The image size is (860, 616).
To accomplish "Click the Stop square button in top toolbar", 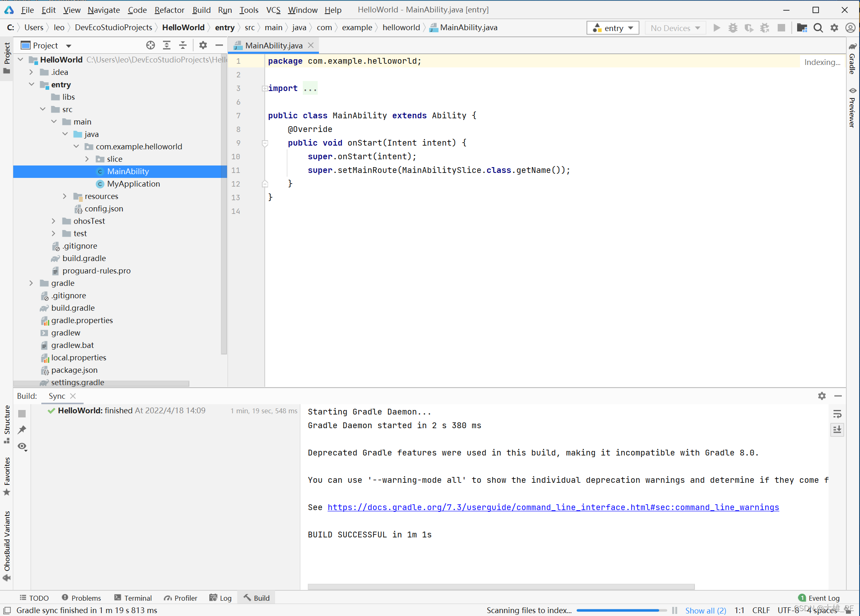I will tap(781, 28).
